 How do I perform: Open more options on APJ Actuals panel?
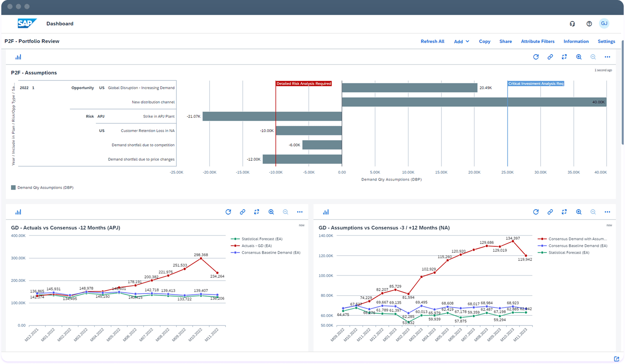point(299,212)
